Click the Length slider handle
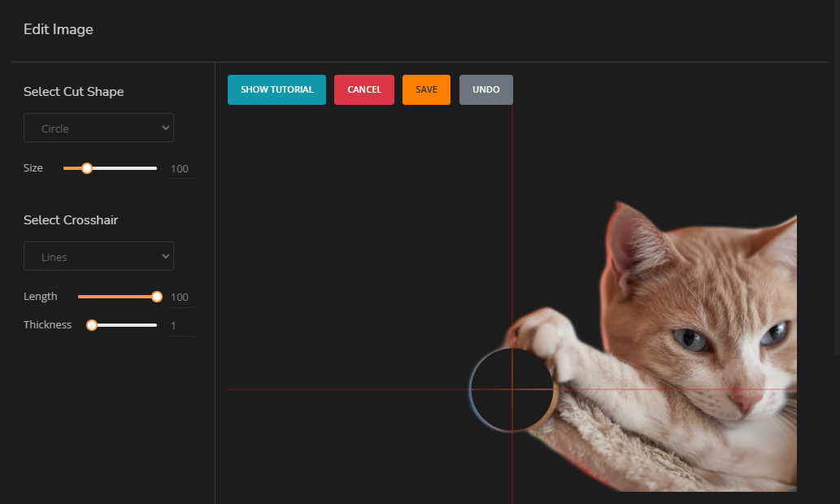Viewport: 840px width, 504px height. click(x=157, y=297)
